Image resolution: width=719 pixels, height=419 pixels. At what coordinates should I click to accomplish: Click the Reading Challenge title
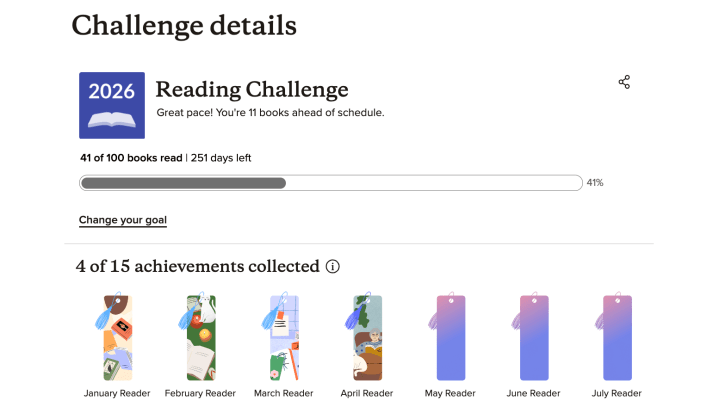pos(252,90)
